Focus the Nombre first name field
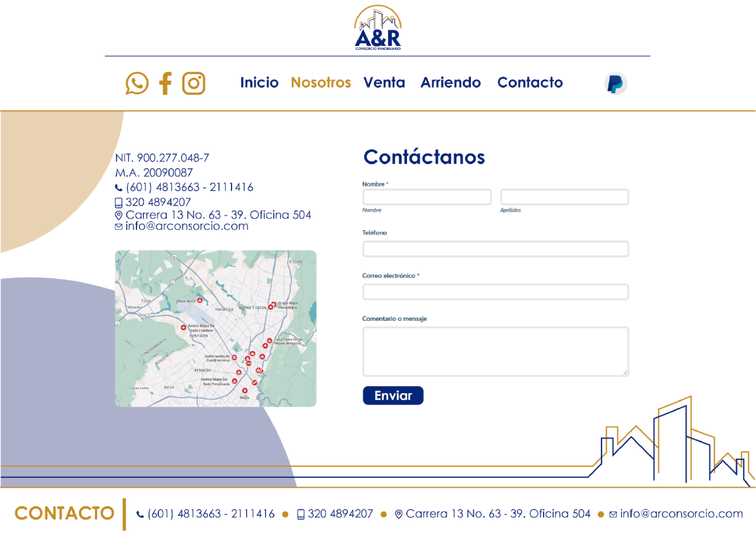The width and height of the screenshot is (756, 543). pos(427,197)
